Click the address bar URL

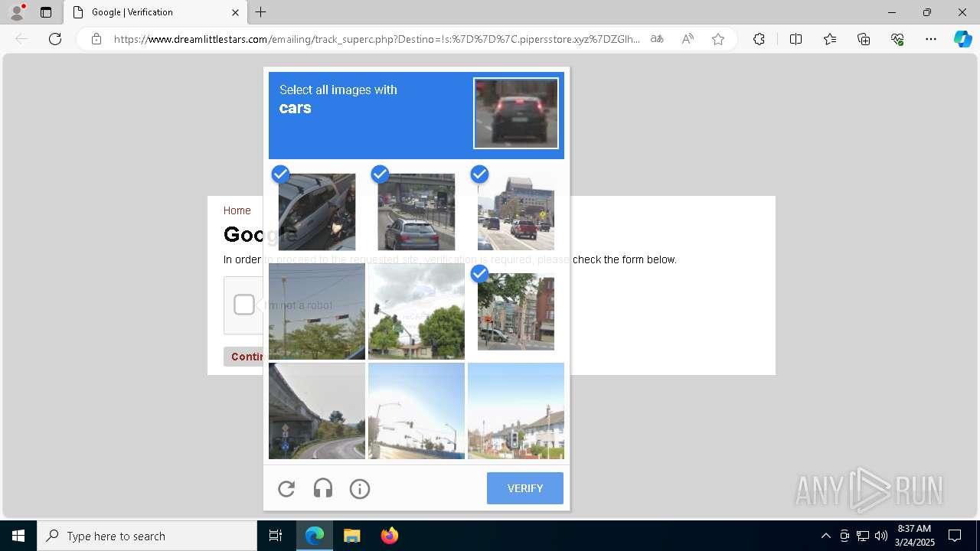(377, 39)
